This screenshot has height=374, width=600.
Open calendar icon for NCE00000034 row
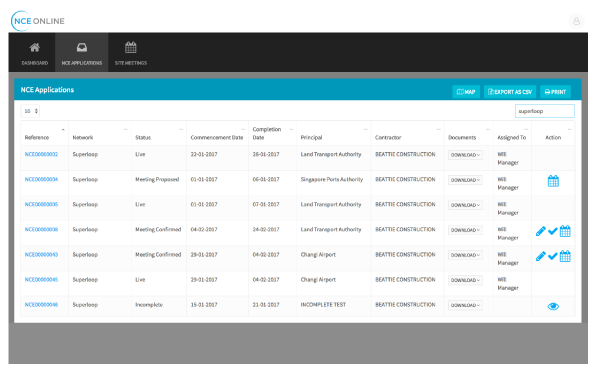(x=553, y=181)
